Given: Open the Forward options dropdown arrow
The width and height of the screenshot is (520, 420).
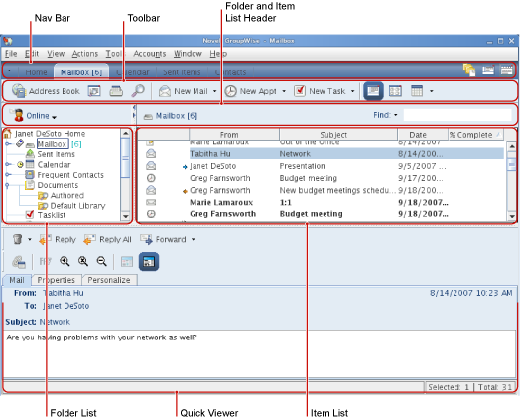Looking at the screenshot, I should [x=193, y=239].
